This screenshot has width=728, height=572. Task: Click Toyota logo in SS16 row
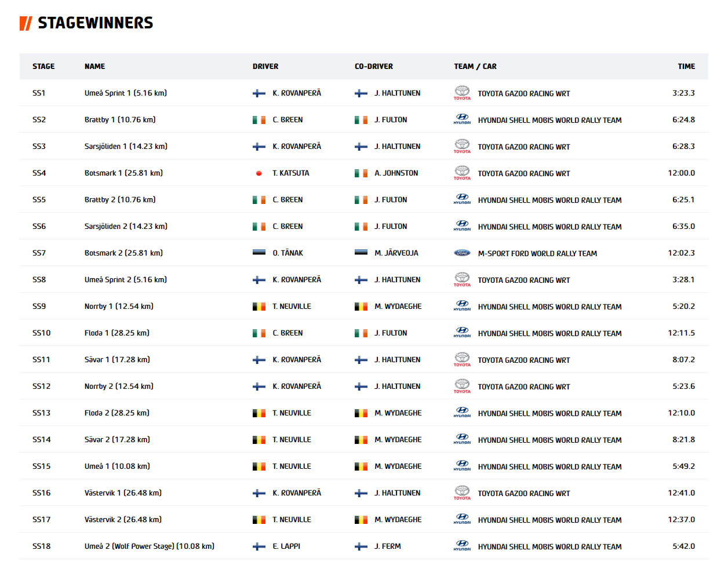point(462,493)
